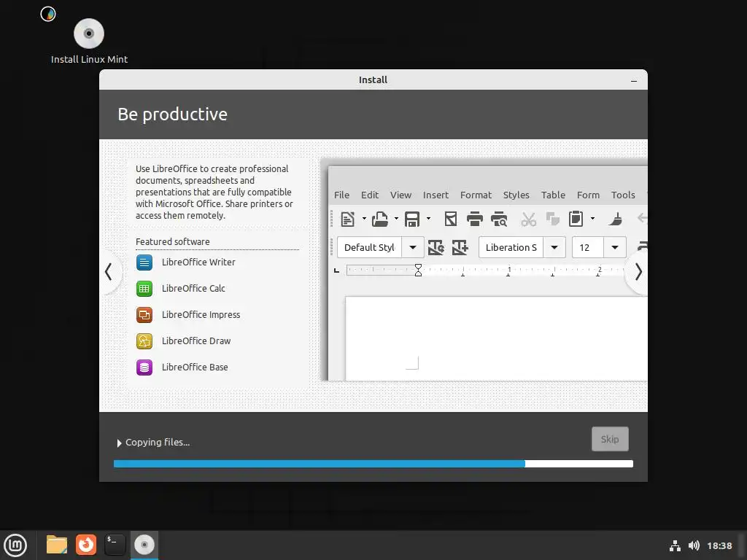Click the Edit menu in the slideshow

tap(370, 195)
